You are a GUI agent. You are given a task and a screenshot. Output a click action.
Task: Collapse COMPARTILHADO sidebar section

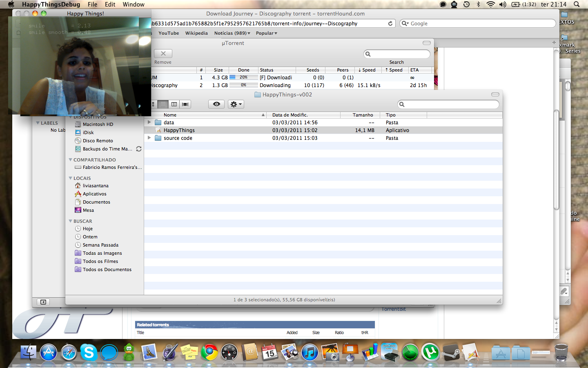coord(70,160)
